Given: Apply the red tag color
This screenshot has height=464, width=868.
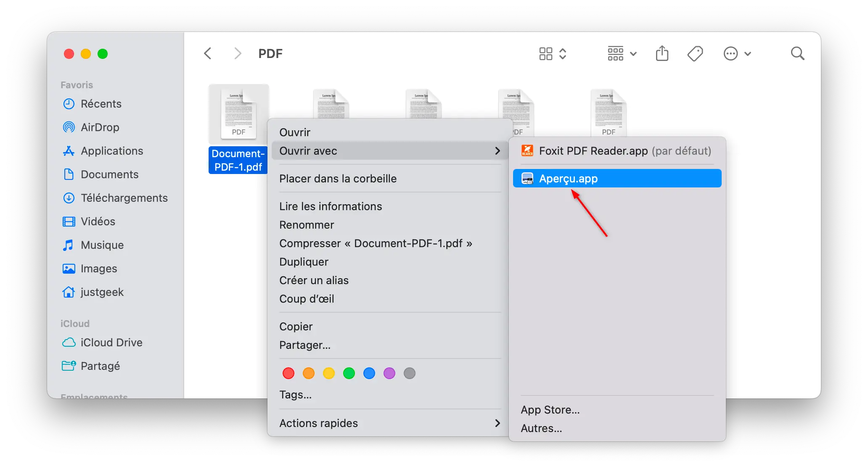Looking at the screenshot, I should pyautogui.click(x=288, y=373).
